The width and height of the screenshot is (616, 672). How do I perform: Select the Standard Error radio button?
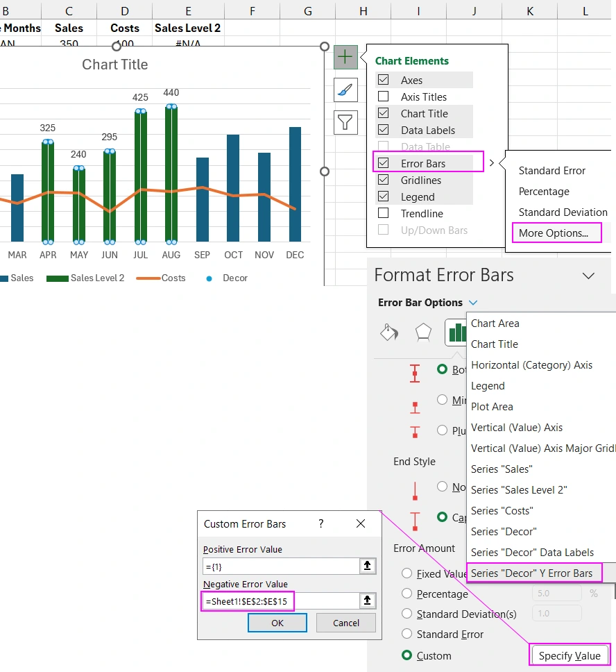tap(407, 635)
